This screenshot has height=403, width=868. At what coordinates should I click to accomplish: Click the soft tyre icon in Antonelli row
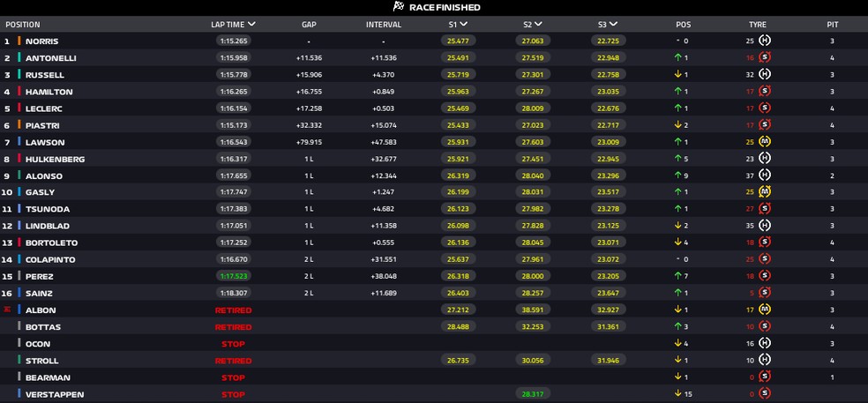coord(765,57)
